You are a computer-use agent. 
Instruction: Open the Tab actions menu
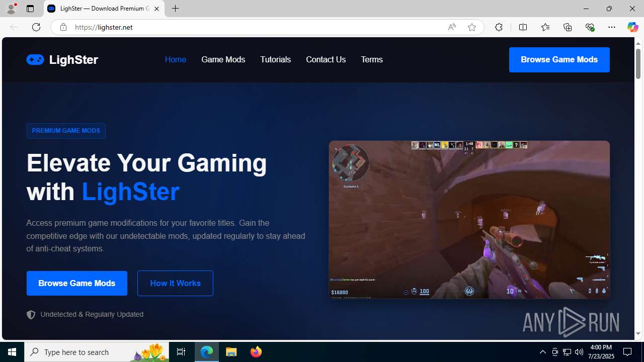point(30,9)
